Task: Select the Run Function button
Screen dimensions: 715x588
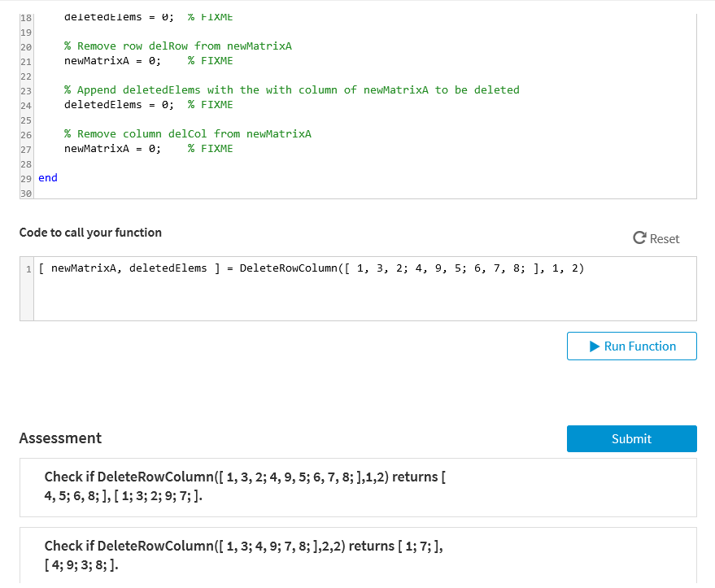Action: click(x=631, y=346)
